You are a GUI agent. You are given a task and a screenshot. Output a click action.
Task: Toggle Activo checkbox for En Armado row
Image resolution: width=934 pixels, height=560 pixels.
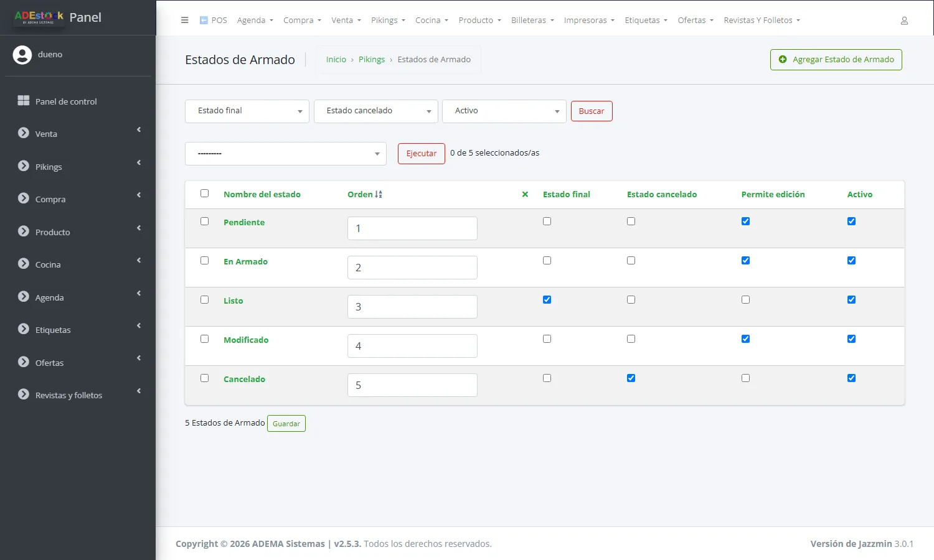tap(851, 261)
